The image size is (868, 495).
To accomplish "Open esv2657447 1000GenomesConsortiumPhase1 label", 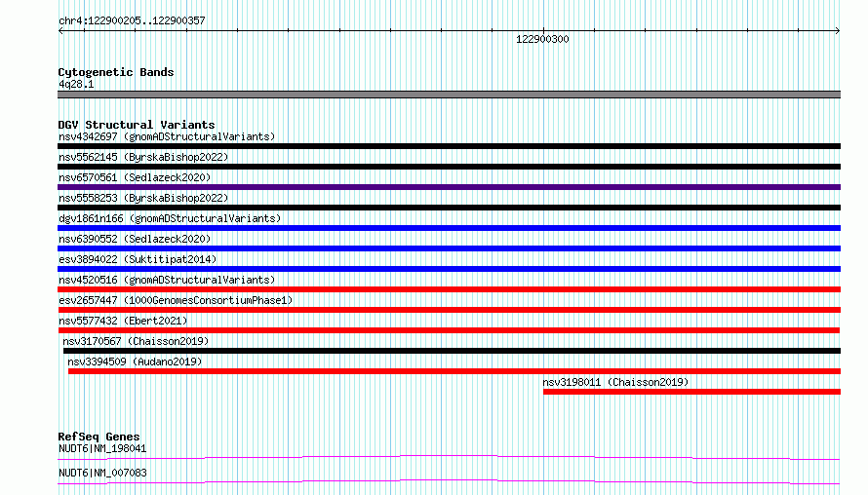I will coord(176,300).
